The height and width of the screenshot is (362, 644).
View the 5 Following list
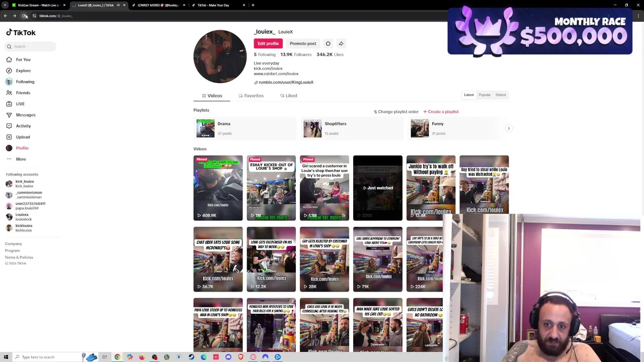click(265, 54)
